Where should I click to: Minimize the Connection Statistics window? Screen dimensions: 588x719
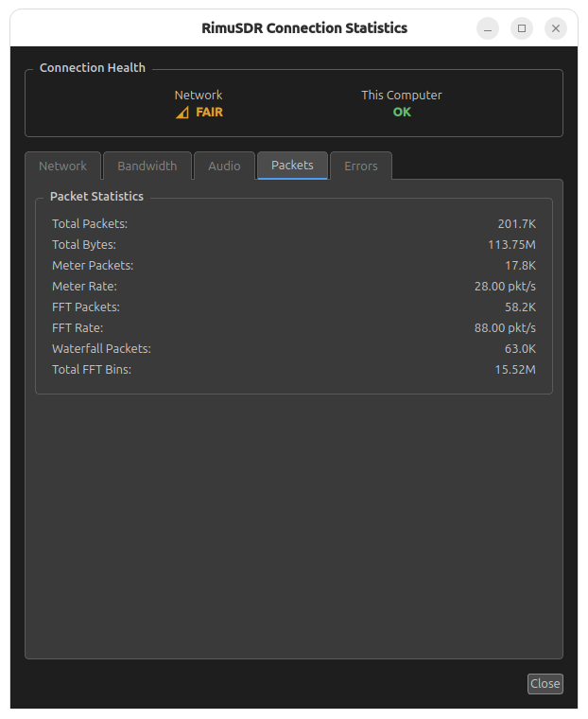point(488,28)
